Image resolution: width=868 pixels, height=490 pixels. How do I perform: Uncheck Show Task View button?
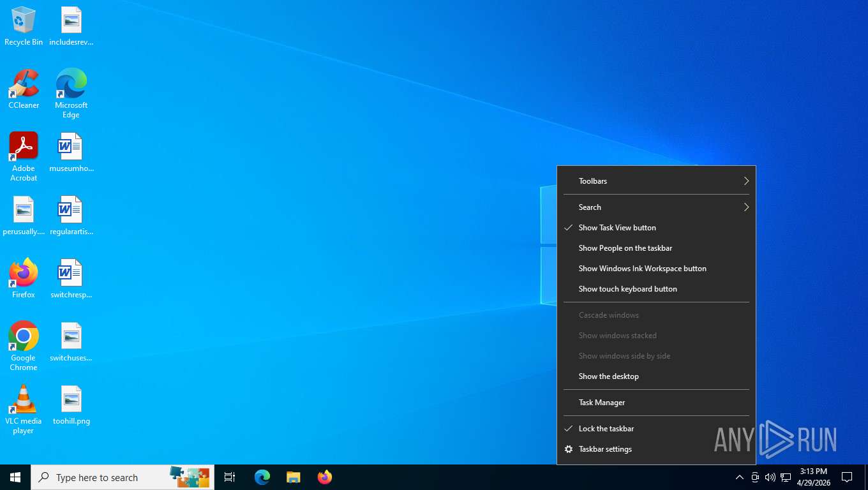(656, 228)
